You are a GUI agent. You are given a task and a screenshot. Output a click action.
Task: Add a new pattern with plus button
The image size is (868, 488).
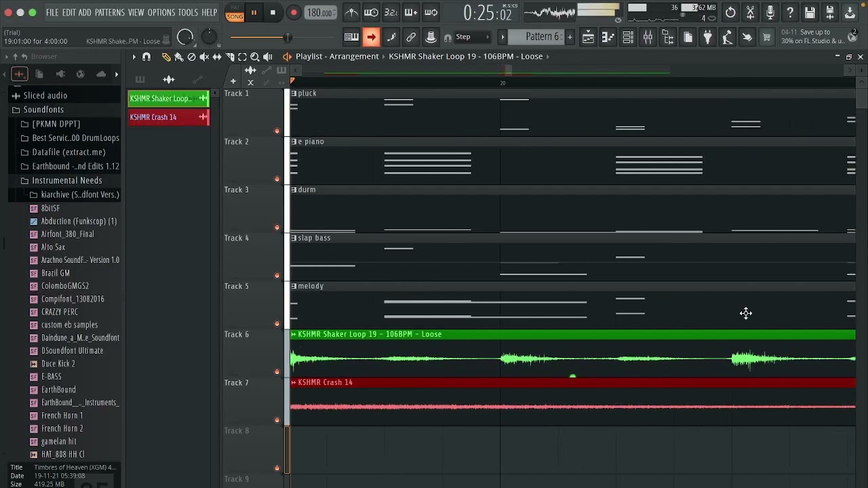point(570,37)
